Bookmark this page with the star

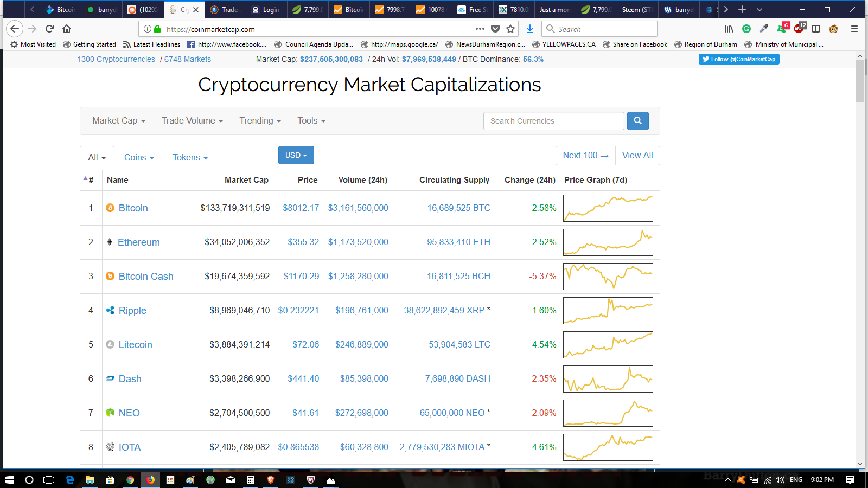click(510, 29)
